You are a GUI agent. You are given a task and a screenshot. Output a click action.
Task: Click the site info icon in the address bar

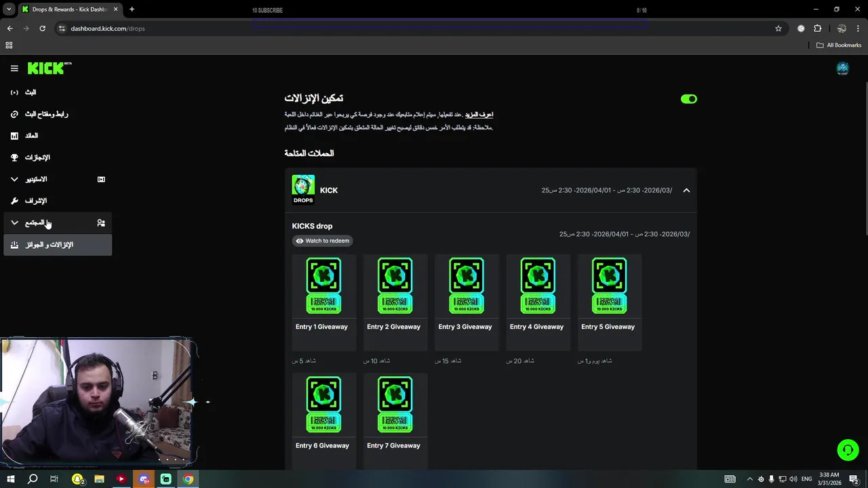[62, 28]
